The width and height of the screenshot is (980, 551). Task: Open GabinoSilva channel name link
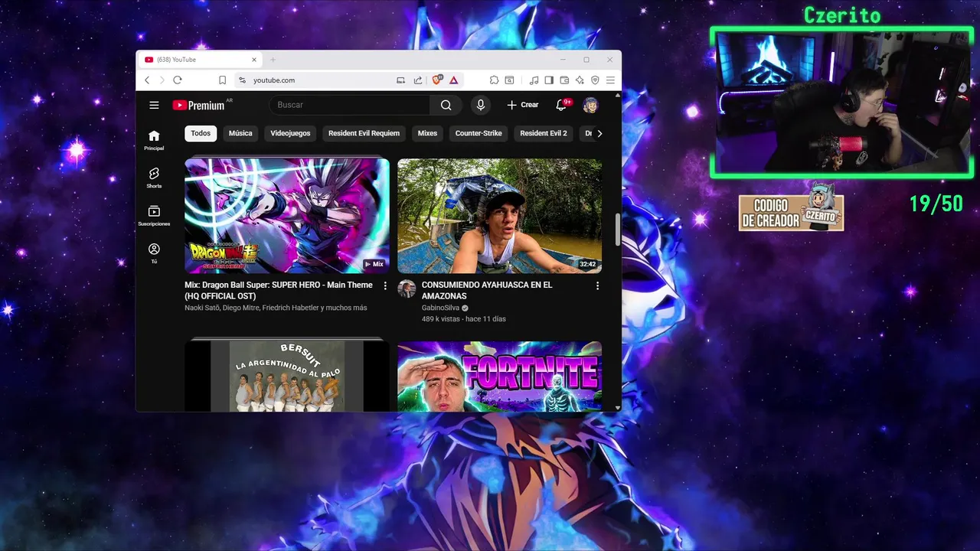pyautogui.click(x=440, y=308)
